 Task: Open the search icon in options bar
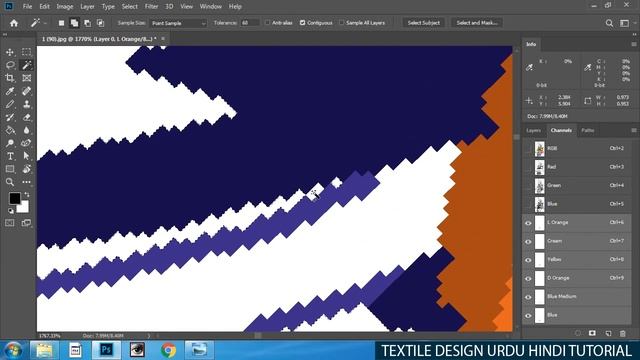609,23
